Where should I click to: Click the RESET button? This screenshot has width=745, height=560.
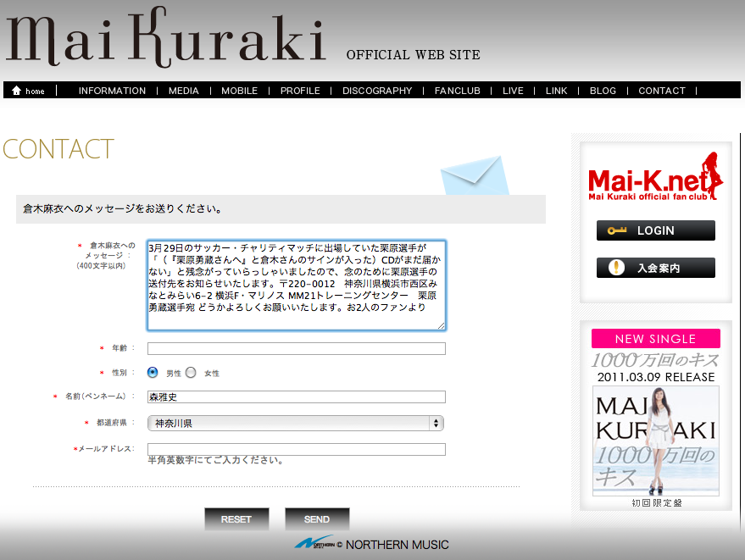coord(236,519)
